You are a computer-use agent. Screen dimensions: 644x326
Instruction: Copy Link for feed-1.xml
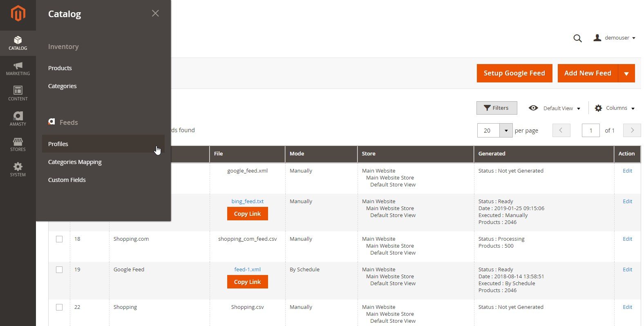(247, 282)
